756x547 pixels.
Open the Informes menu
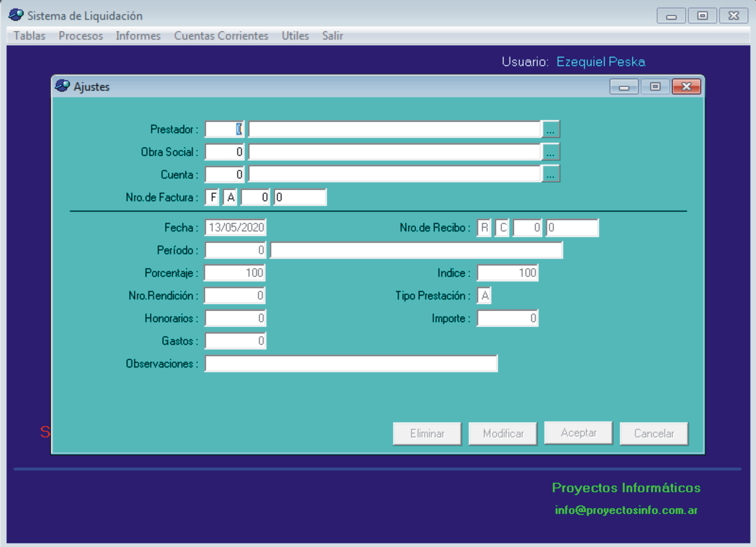(138, 36)
